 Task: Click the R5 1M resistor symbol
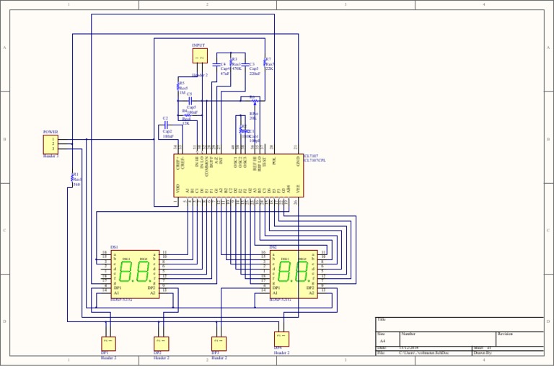(x=178, y=86)
